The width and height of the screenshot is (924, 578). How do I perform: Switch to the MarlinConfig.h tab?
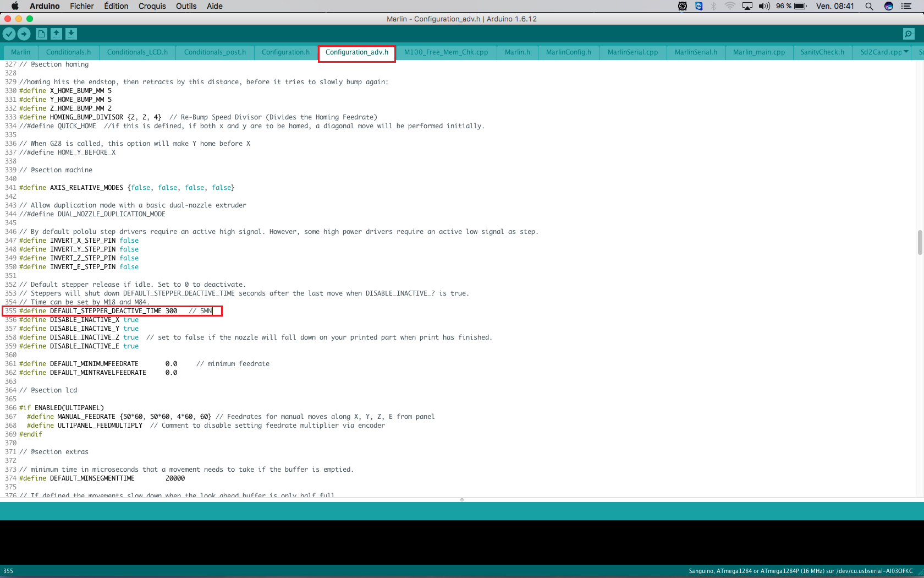569,52
